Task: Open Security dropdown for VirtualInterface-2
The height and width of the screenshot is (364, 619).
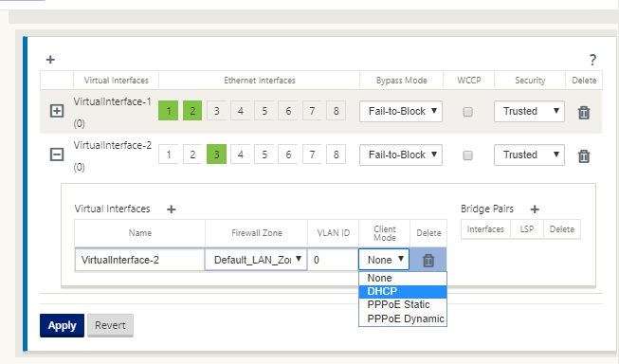Action: point(529,155)
